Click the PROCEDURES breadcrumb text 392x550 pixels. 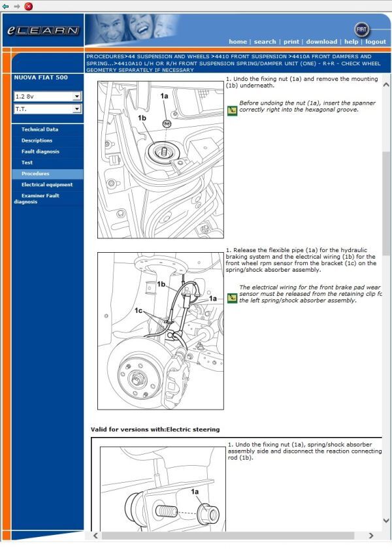(105, 56)
